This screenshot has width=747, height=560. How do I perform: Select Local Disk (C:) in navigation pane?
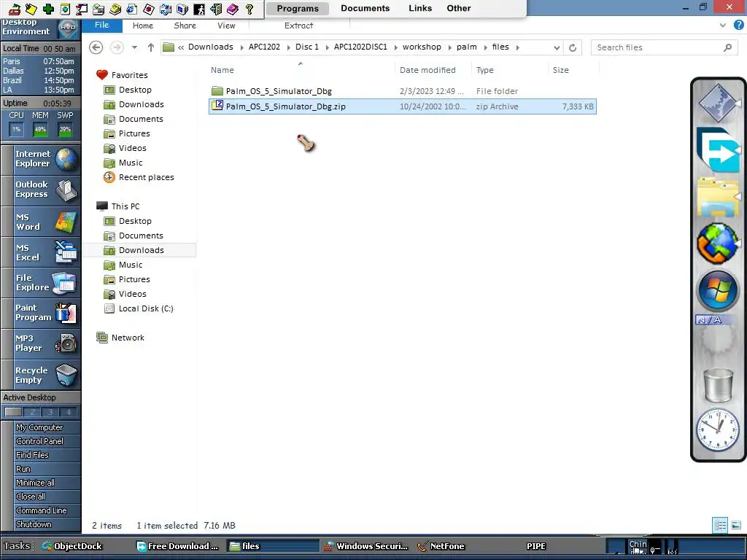[146, 308]
